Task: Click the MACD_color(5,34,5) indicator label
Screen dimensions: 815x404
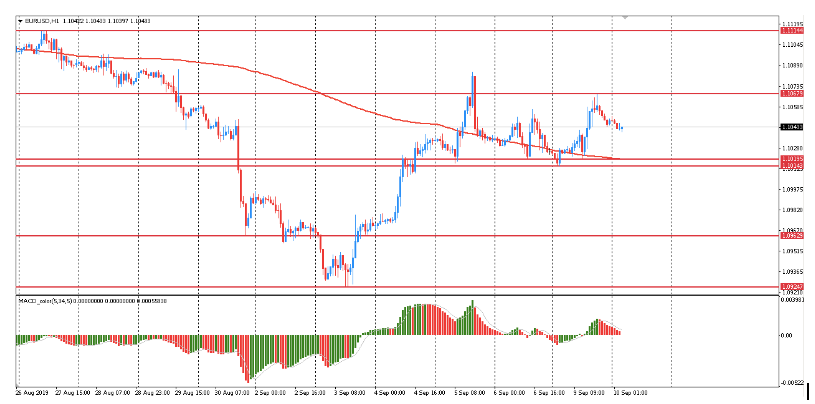Action: [x=45, y=301]
